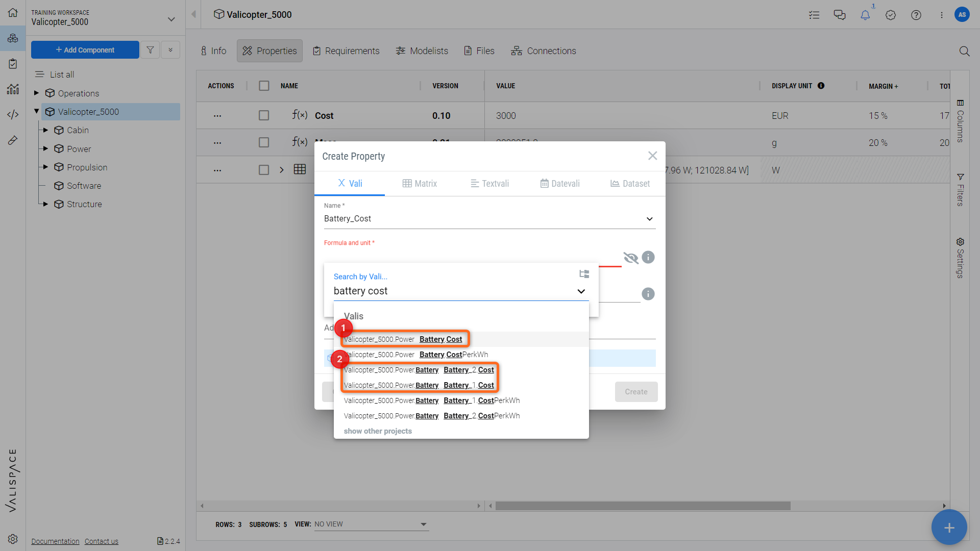Open the vertical dots header menu
Screen dimensions: 980x551
coord(942,15)
